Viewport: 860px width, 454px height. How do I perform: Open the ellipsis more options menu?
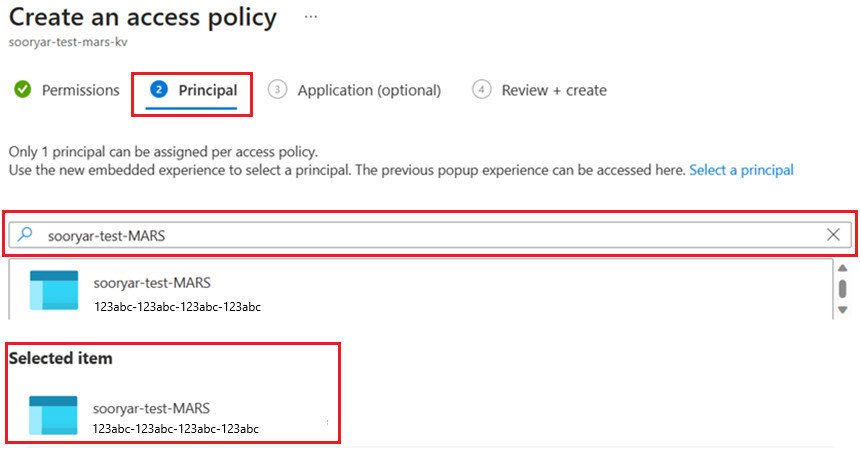coord(311,17)
